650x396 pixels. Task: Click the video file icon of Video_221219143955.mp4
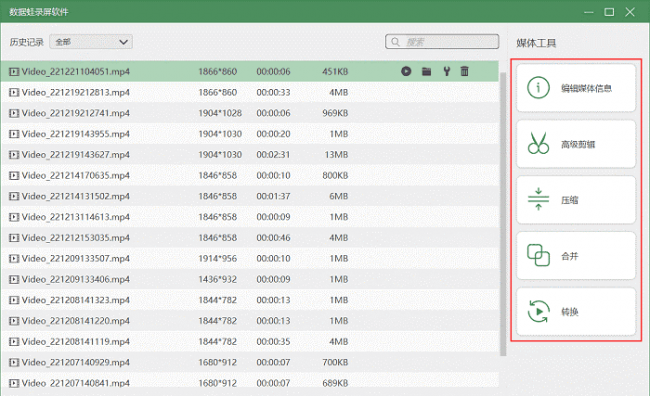[x=14, y=134]
